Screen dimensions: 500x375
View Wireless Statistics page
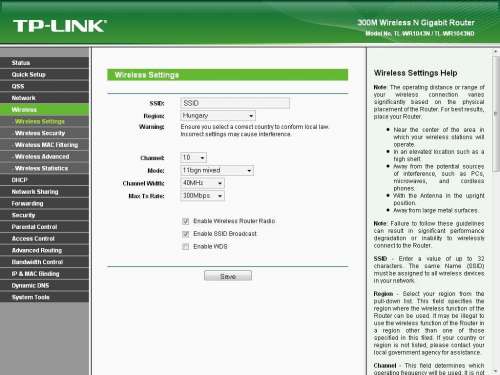point(44,168)
